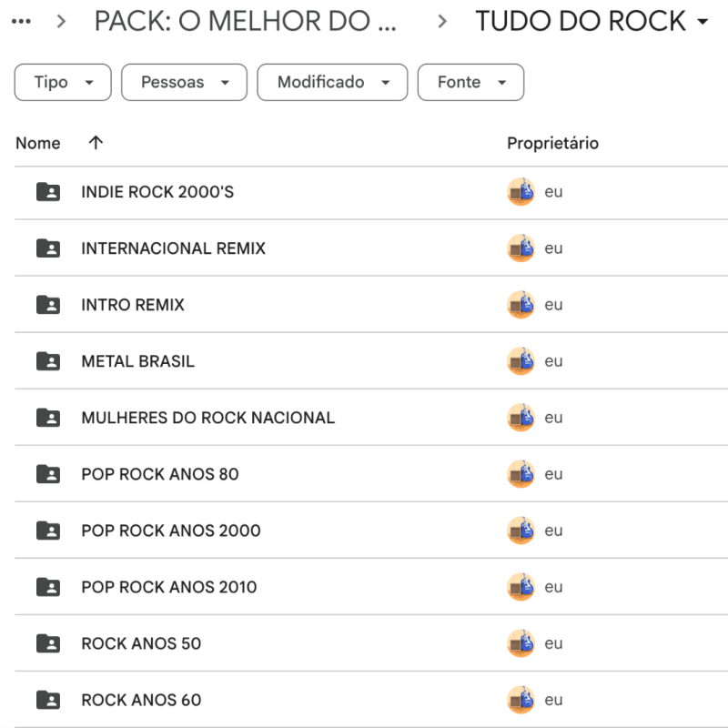Viewport: 728px width, 728px height.
Task: Click owner avatar in ROCK ANOS 60 row
Action: click(521, 700)
